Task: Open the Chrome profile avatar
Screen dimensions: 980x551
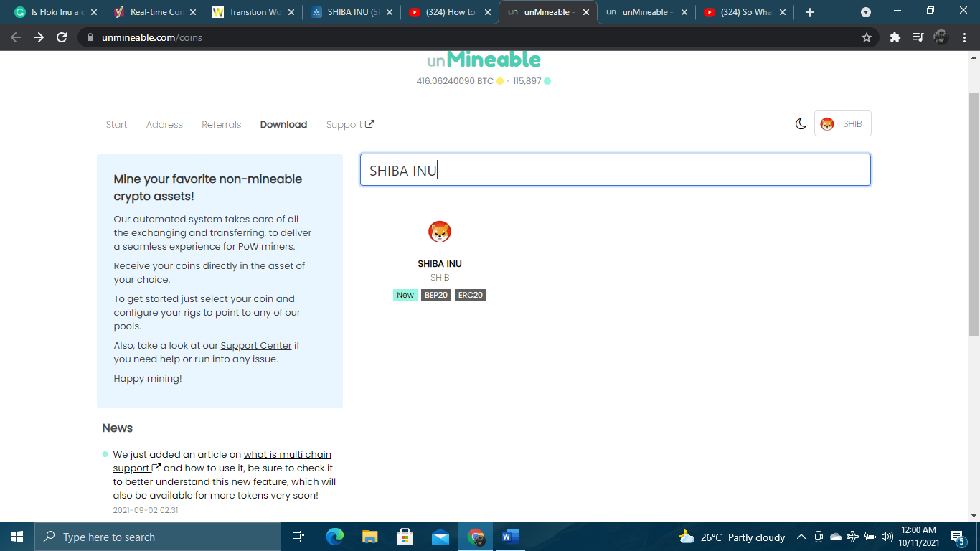Action: click(941, 37)
